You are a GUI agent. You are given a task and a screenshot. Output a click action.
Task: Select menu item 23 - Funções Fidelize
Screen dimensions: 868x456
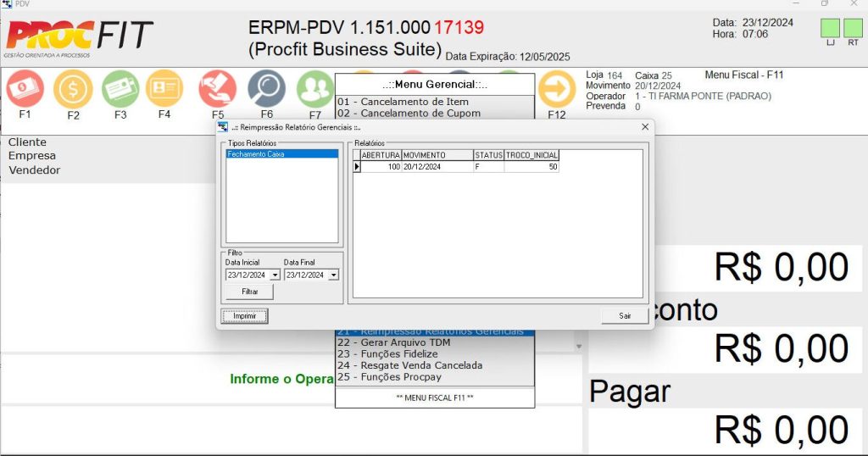[435, 354]
